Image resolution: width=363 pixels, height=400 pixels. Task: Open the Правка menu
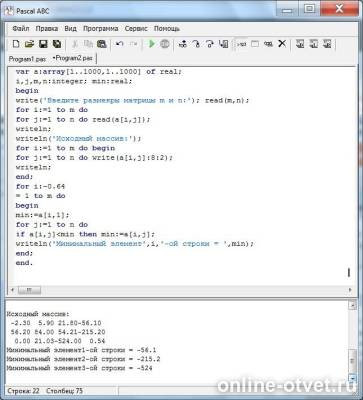[x=47, y=29]
